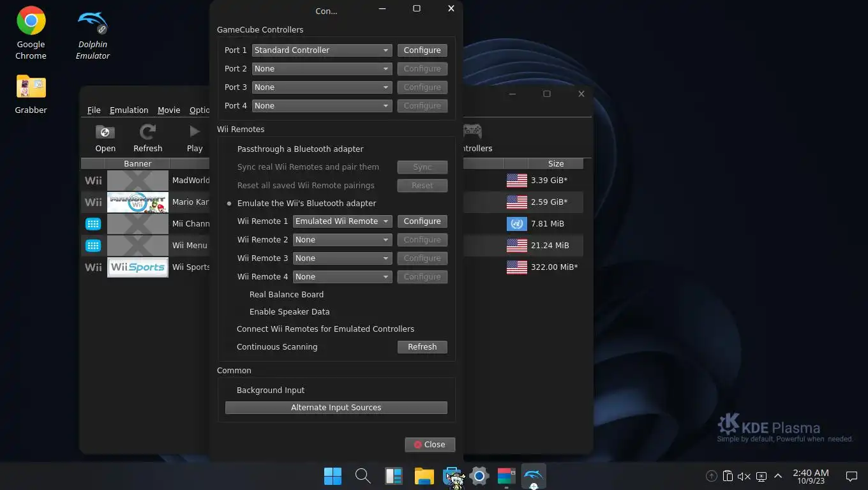Toggle Continuous Scanning checkbox
868x490 pixels.
pos(271,346)
